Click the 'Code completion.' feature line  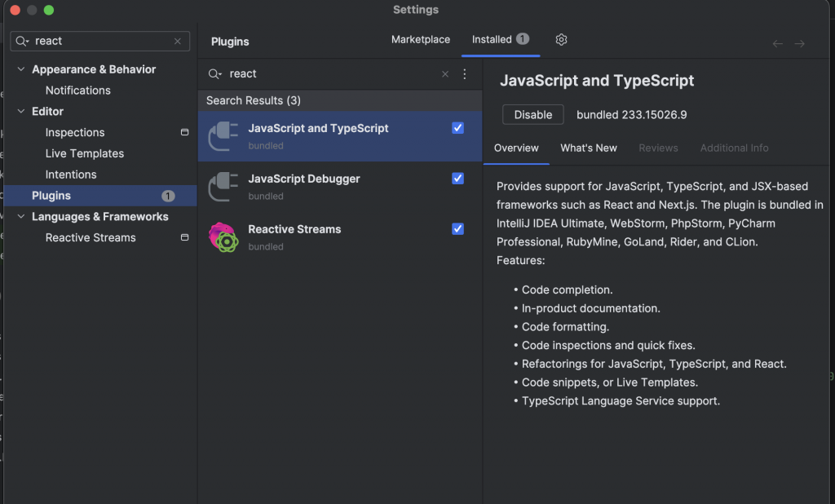click(x=568, y=290)
